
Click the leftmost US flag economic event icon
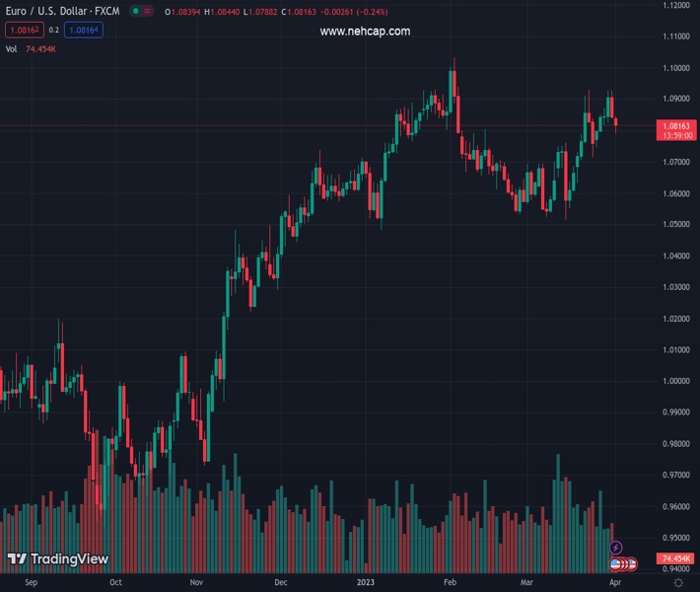pyautogui.click(x=616, y=563)
